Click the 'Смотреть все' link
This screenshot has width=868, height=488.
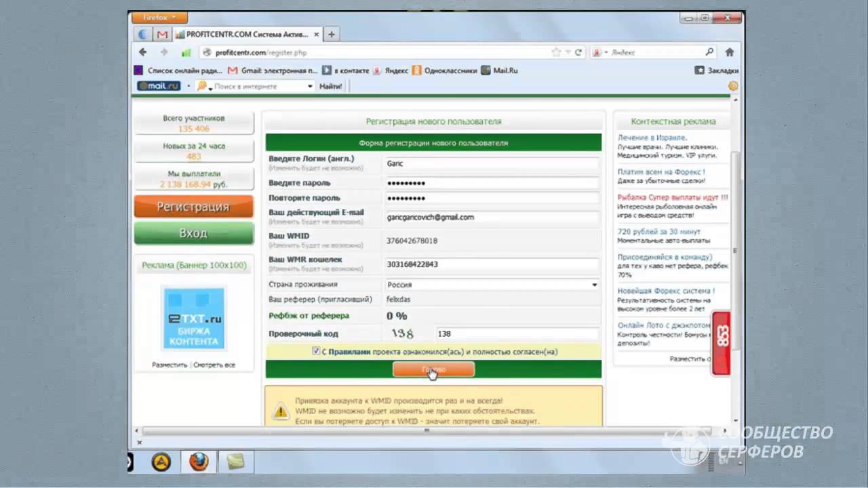point(214,365)
